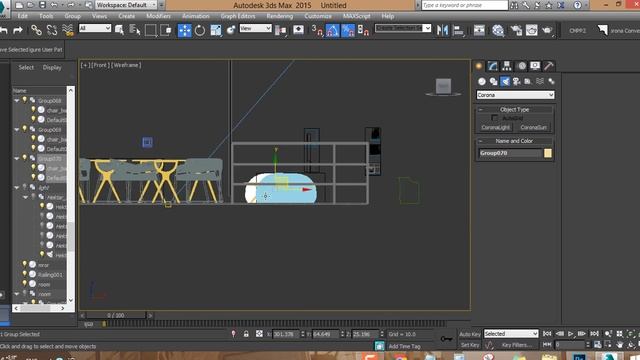Click the Mirror tool icon
This screenshot has height=360, width=640.
[x=442, y=30]
